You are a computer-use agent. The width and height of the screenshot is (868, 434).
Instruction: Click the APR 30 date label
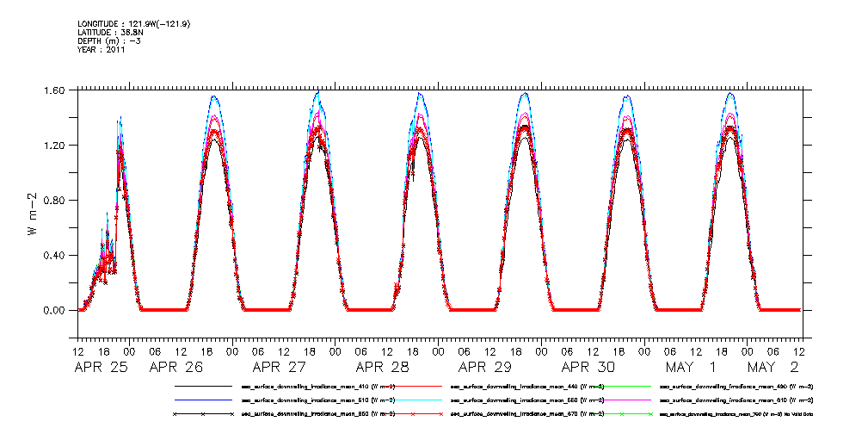click(588, 367)
